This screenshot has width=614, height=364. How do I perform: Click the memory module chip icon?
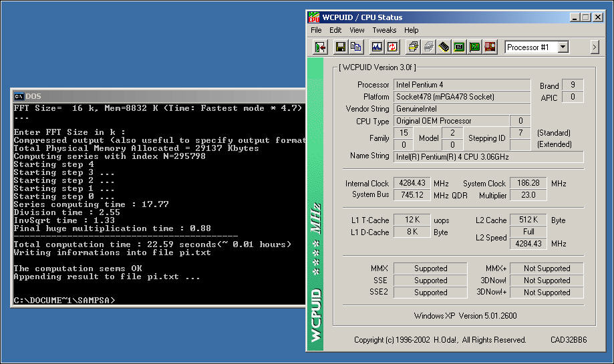click(x=444, y=47)
